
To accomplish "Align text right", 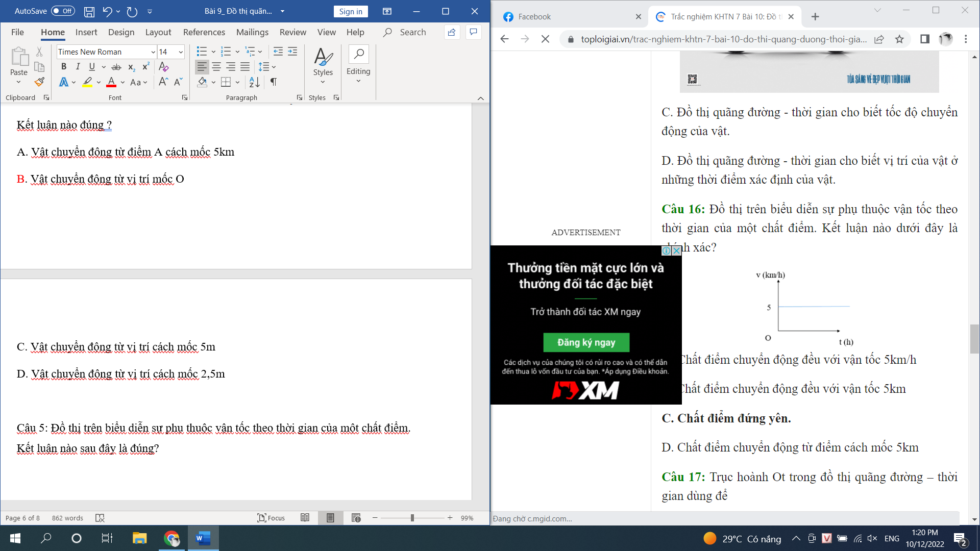I will 231,67.
